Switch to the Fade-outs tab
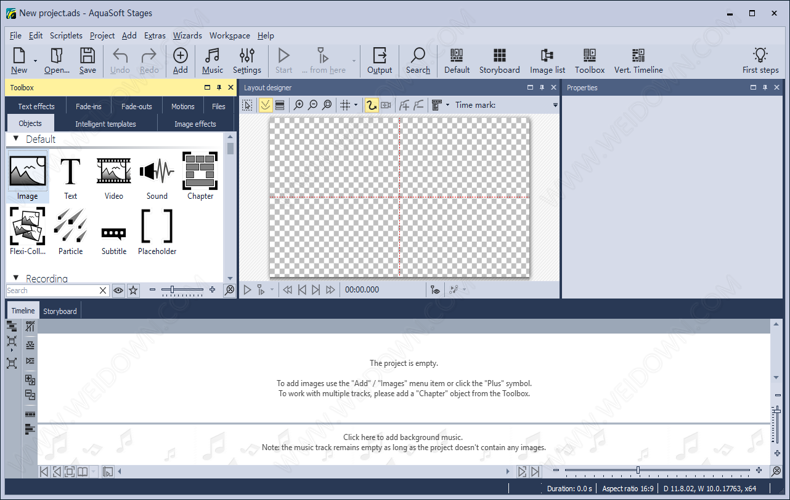The image size is (790, 500). coord(137,106)
